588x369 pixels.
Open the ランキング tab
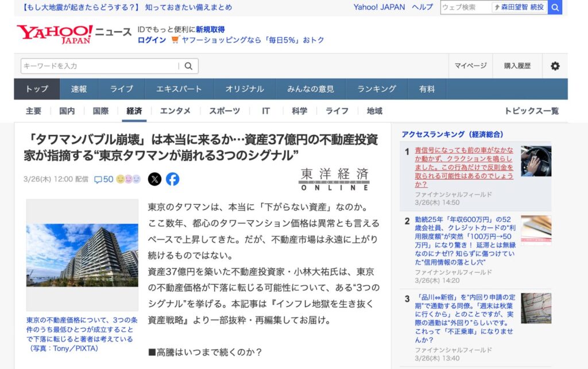377,89
